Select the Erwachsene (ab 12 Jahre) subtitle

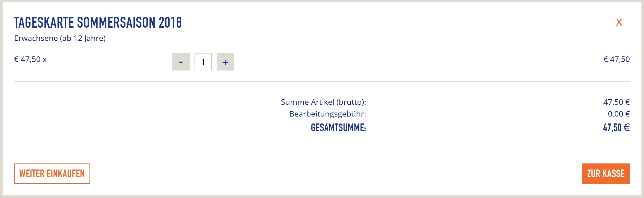[x=60, y=38]
